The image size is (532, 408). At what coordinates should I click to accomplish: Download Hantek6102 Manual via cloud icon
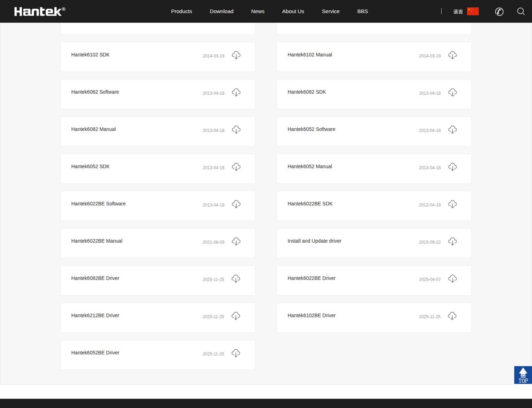pyautogui.click(x=452, y=55)
